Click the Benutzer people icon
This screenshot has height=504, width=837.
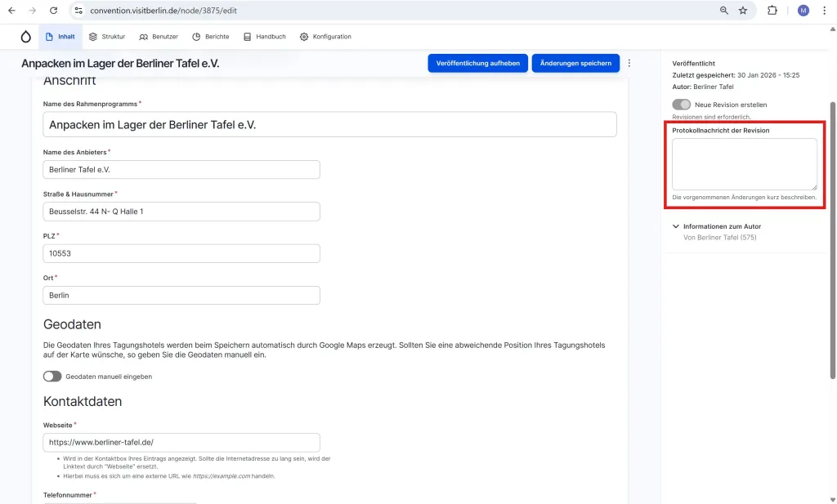point(142,36)
